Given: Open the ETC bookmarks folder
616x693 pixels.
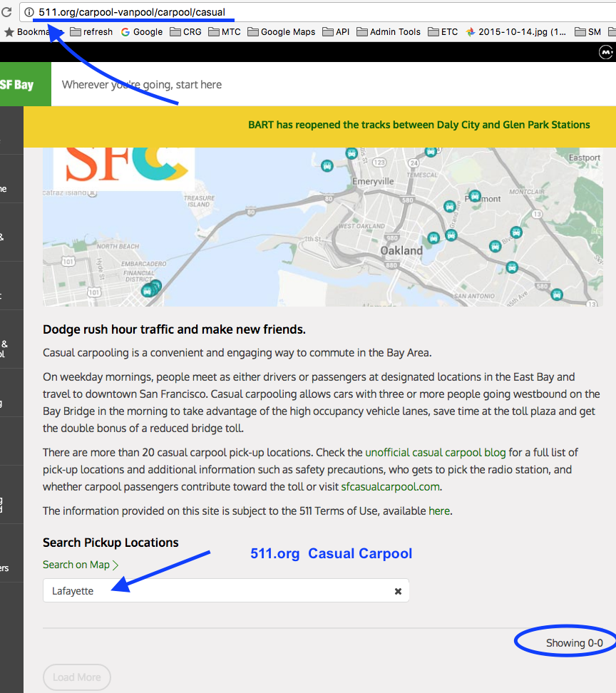Looking at the screenshot, I should coord(443,32).
